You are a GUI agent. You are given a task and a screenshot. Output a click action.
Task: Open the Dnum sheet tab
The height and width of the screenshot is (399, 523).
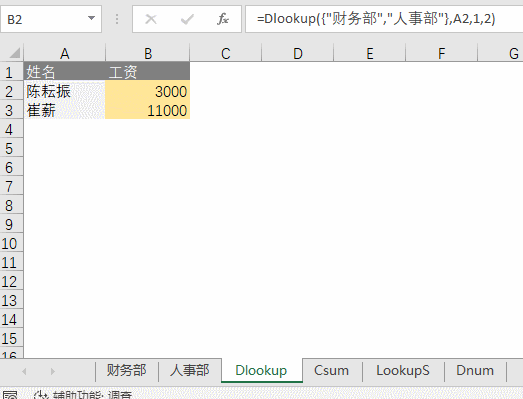pos(475,370)
